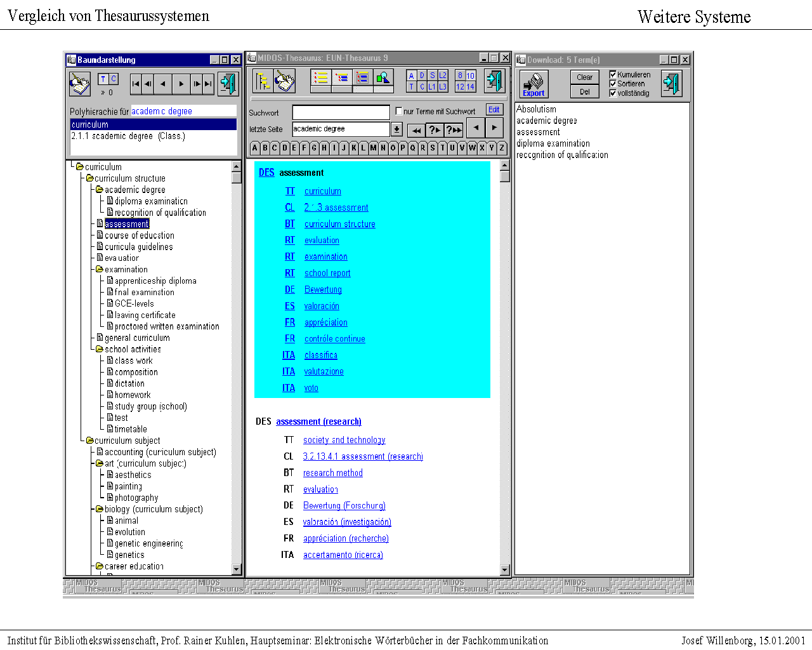Click the Export icon in Download window
This screenshot has width=812, height=650.
coord(534,84)
